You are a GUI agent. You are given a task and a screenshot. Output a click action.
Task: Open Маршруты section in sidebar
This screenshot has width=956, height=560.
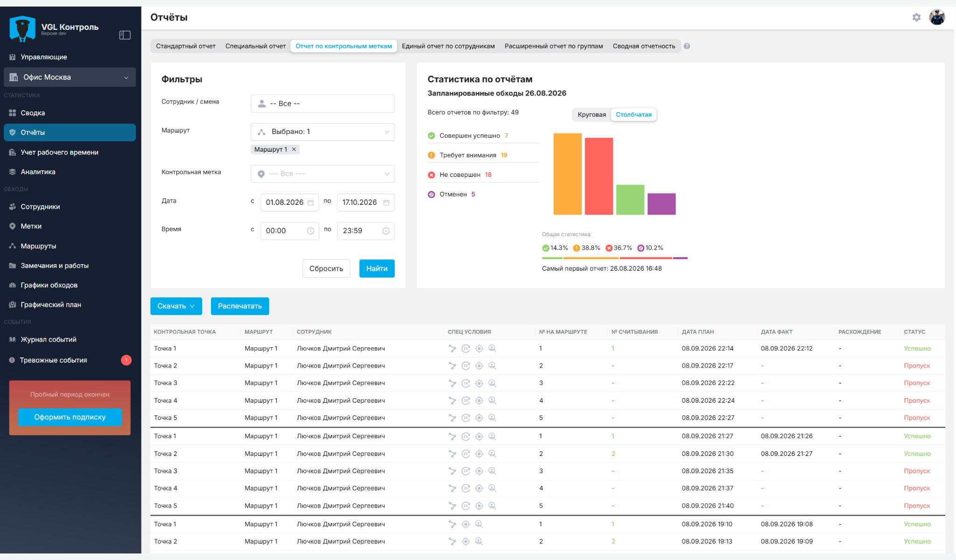tap(70, 246)
